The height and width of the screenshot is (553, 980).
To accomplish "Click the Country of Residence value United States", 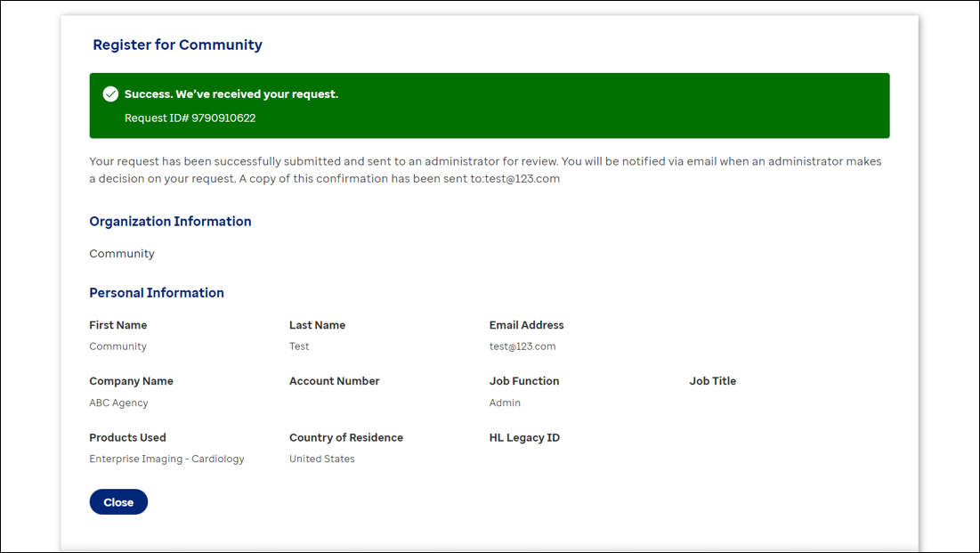I will coord(321,459).
